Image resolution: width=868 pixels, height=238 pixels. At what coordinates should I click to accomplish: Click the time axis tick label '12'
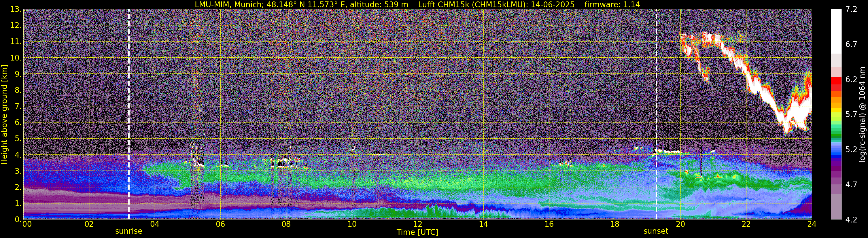(417, 224)
